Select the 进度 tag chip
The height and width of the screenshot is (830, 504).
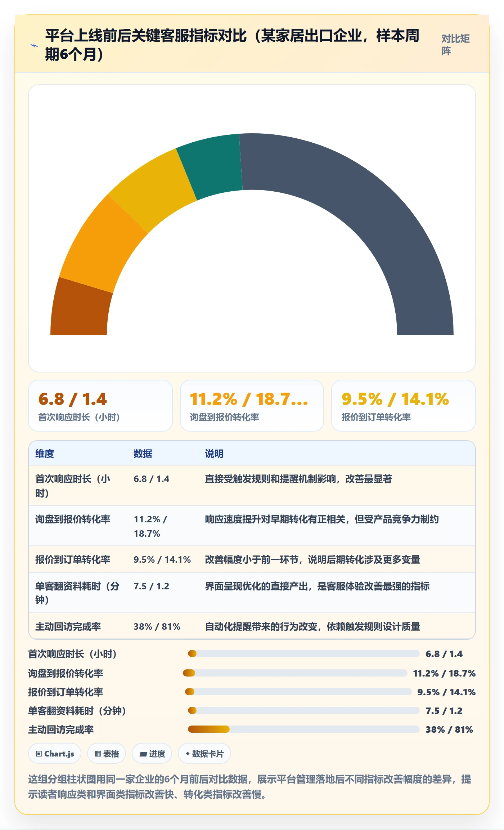click(152, 753)
